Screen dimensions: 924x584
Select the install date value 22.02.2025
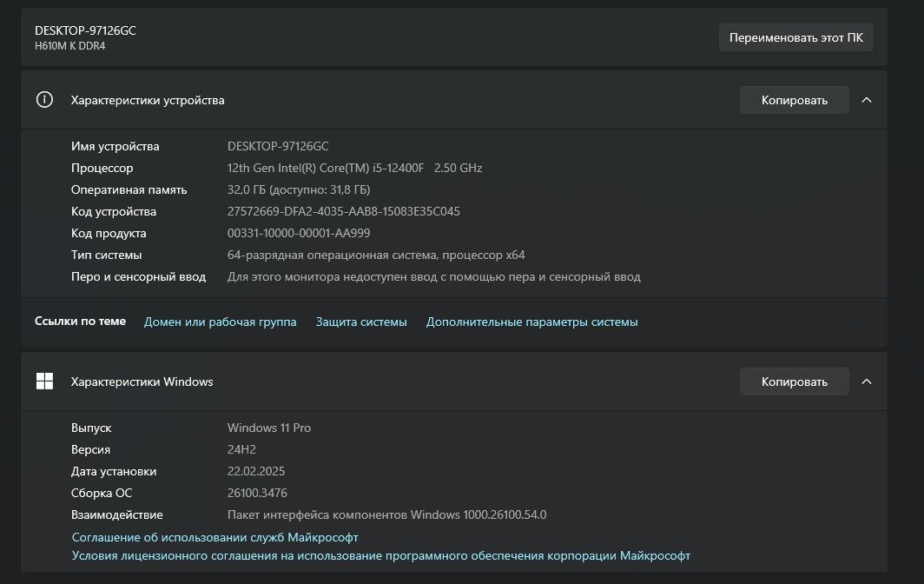coord(256,471)
